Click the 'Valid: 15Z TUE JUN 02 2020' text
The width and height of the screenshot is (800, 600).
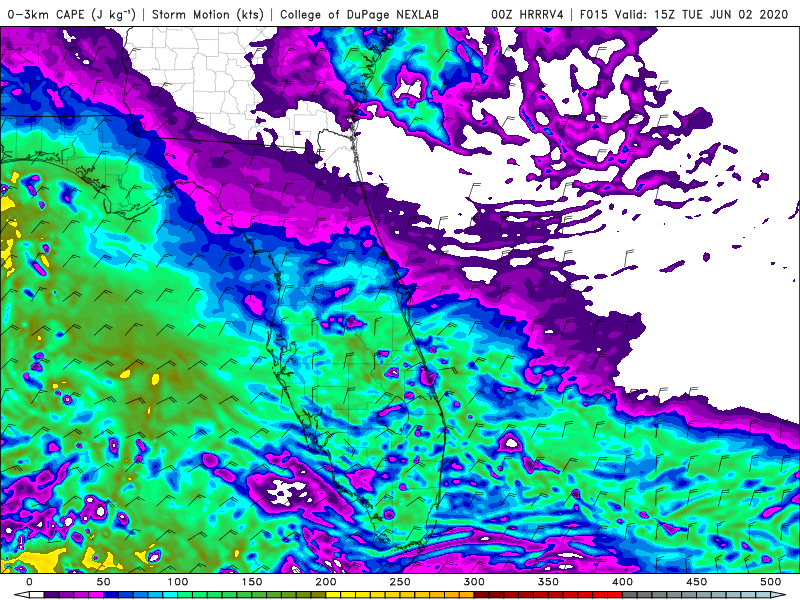[x=701, y=14]
